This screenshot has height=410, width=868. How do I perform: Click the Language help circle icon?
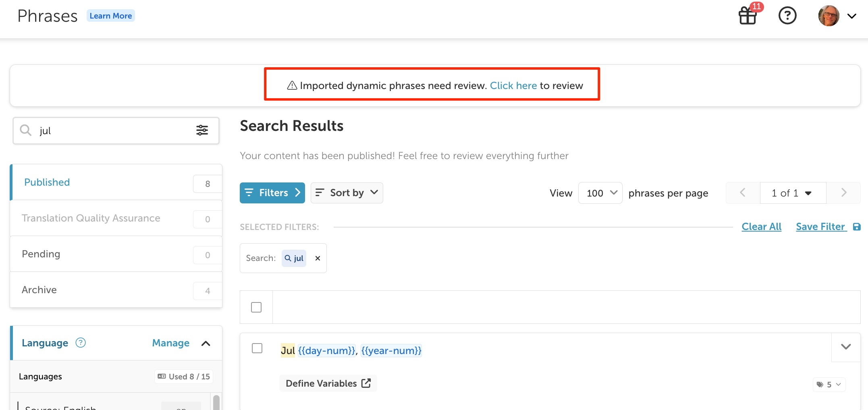click(81, 343)
